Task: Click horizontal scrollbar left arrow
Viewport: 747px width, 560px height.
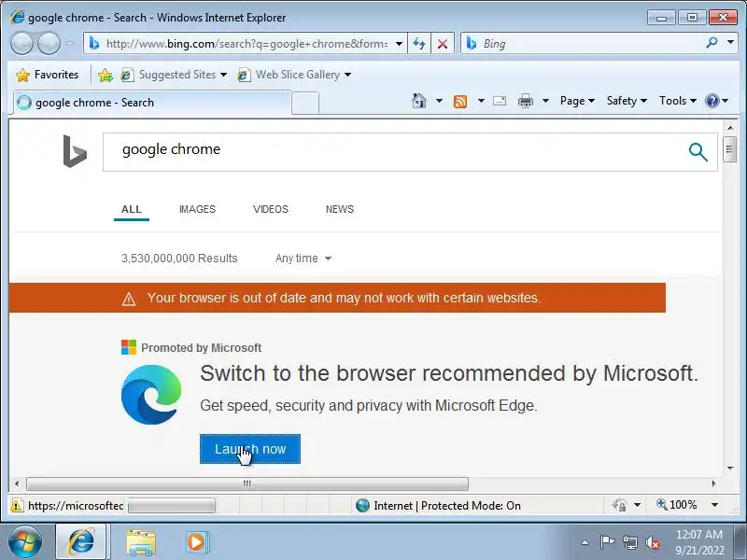Action: pos(17,483)
